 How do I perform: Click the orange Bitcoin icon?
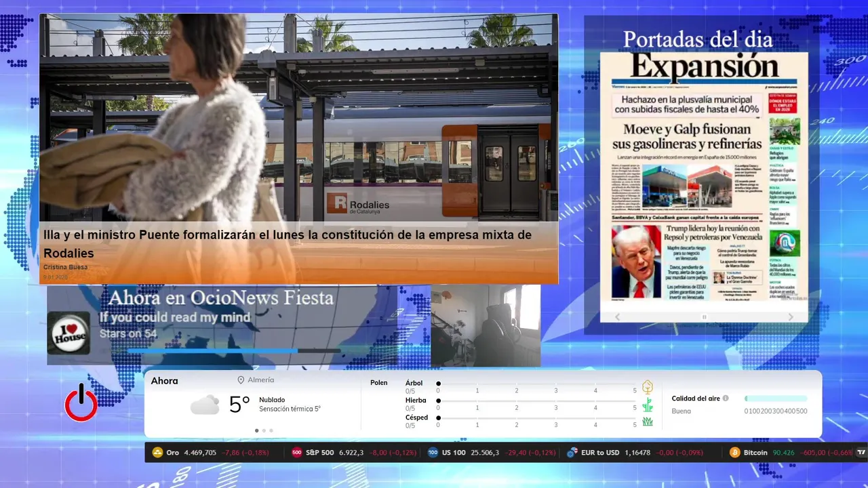[734, 452]
